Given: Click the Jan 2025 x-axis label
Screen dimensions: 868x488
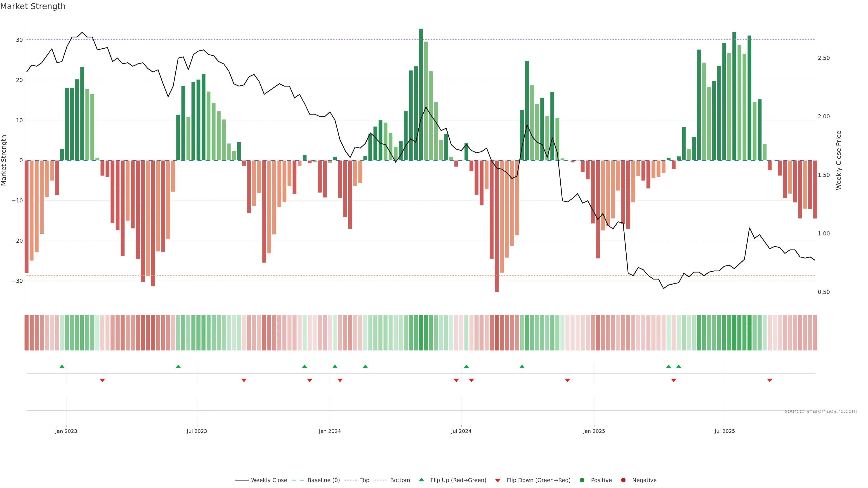Looking at the screenshot, I should pos(594,431).
